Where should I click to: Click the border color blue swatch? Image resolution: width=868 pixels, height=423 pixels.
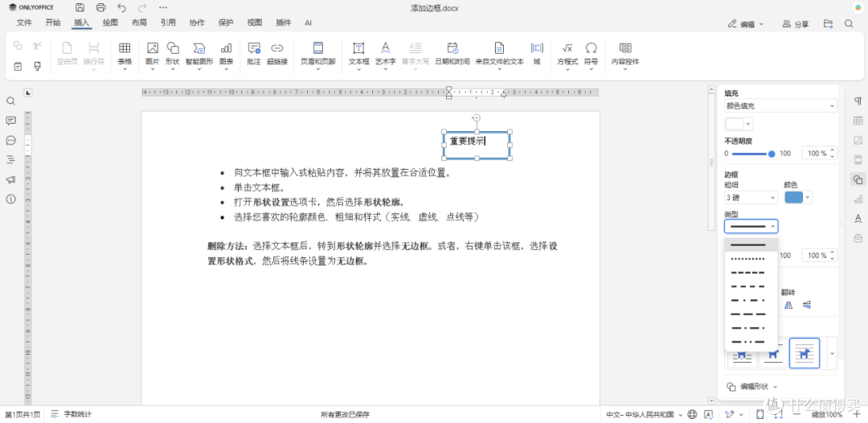point(794,197)
